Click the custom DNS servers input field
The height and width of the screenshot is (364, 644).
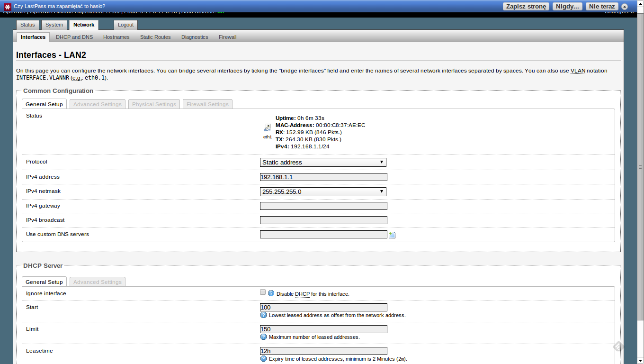(323, 234)
